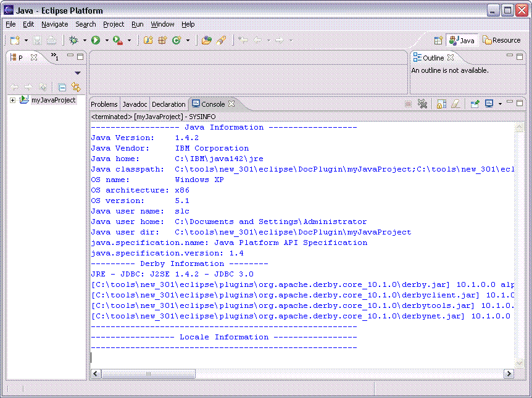Image resolution: width=532 pixels, height=398 pixels.
Task: Click the New Java Project icon
Action: pyautogui.click(x=148, y=40)
